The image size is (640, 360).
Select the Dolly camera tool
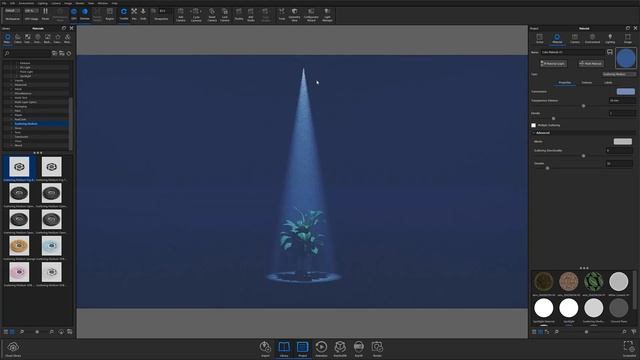143,14
